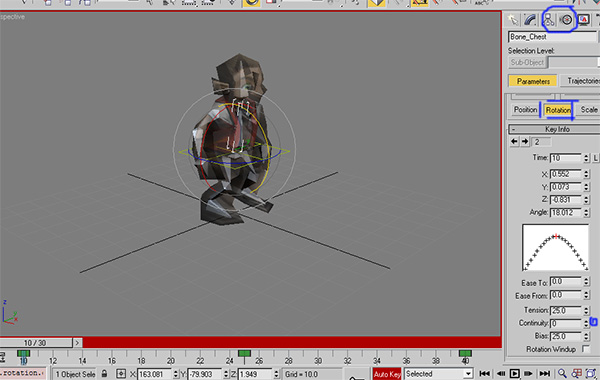
Task: Click the Y rotation field 0.073
Action: 566,187
